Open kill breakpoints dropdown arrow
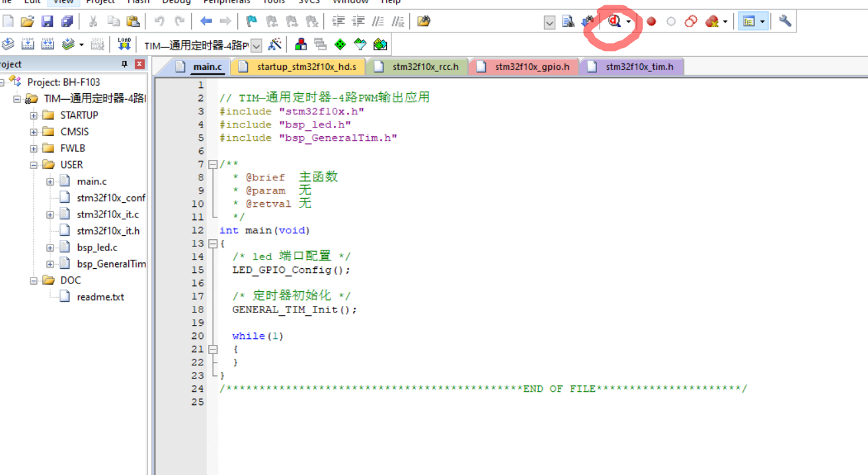This screenshot has width=868, height=475. click(x=725, y=22)
